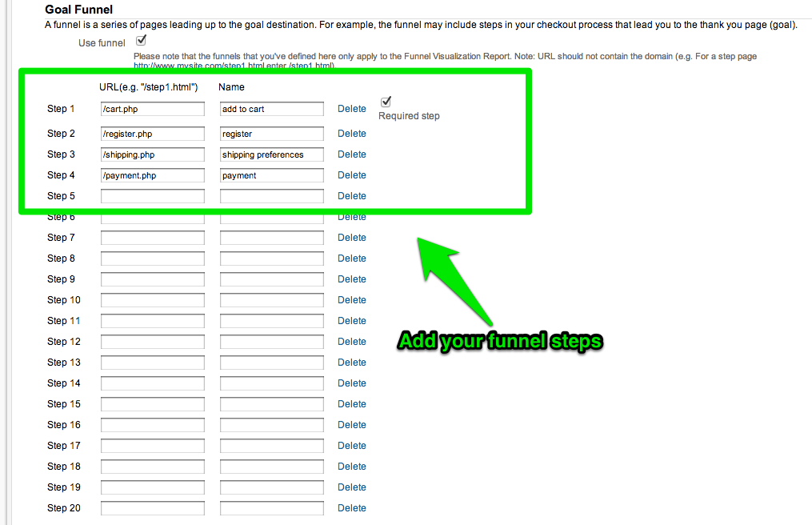Click the Step 18 Name input field
The image size is (812, 525).
(271, 467)
